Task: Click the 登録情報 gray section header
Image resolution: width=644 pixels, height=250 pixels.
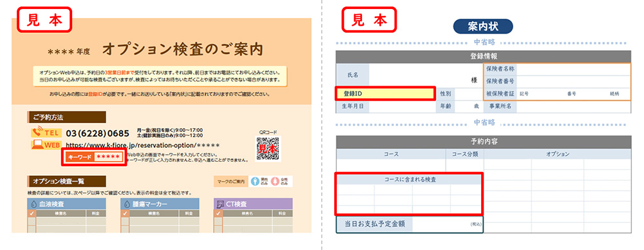Action: (484, 57)
